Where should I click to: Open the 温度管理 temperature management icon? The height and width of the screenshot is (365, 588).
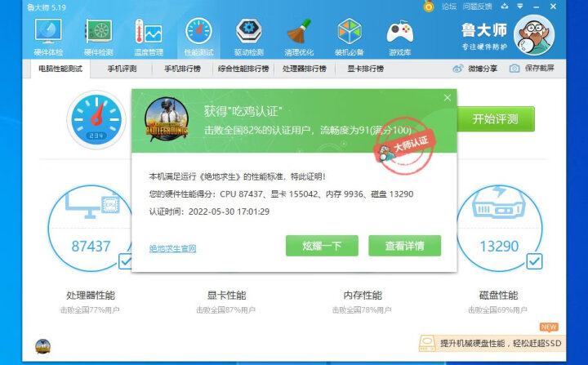pos(149,32)
